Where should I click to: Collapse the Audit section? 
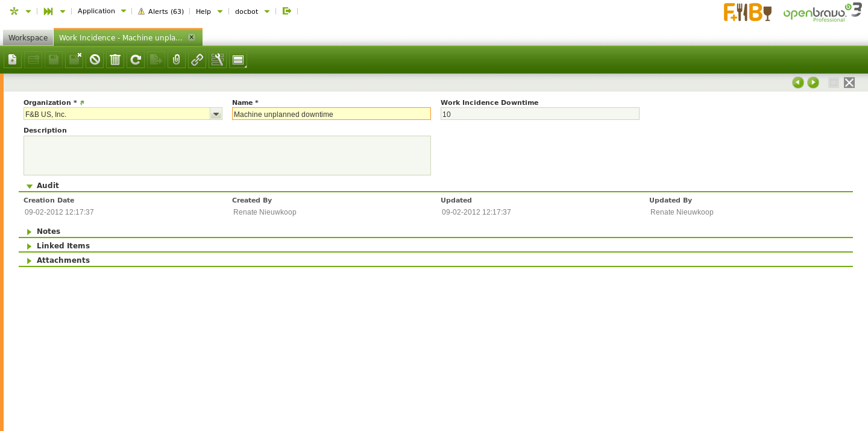[x=30, y=186]
